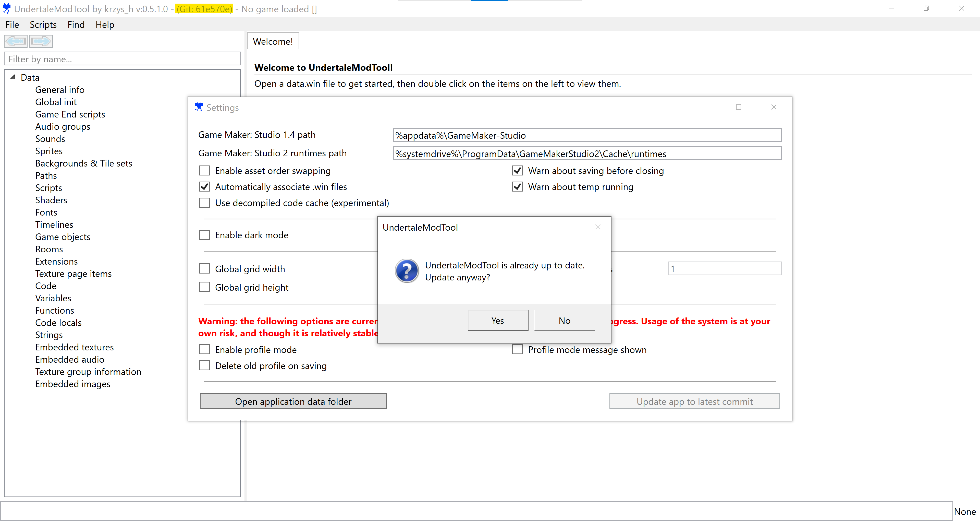Image resolution: width=980 pixels, height=521 pixels.
Task: Toggle Profile mode message shown
Action: point(517,349)
